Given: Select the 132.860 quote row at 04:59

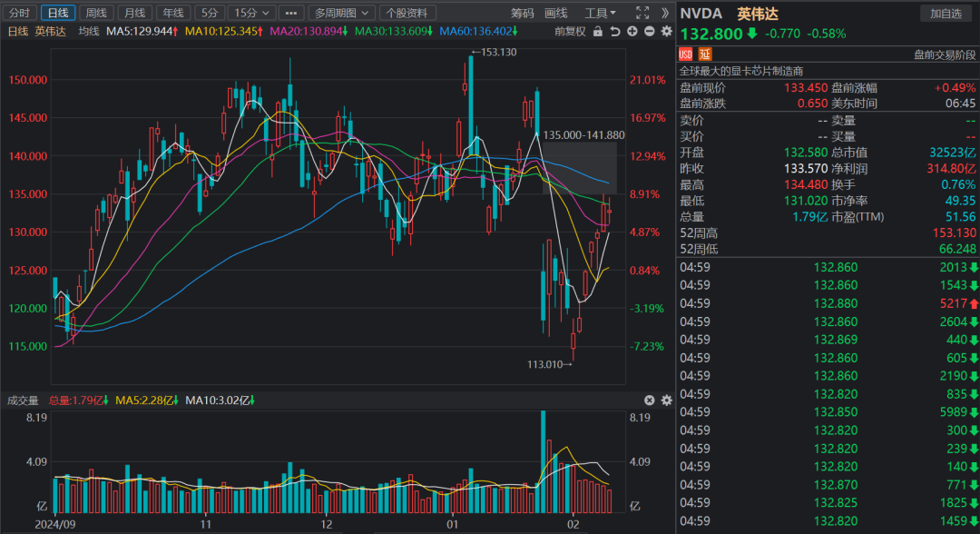Looking at the screenshot, I should [x=817, y=269].
